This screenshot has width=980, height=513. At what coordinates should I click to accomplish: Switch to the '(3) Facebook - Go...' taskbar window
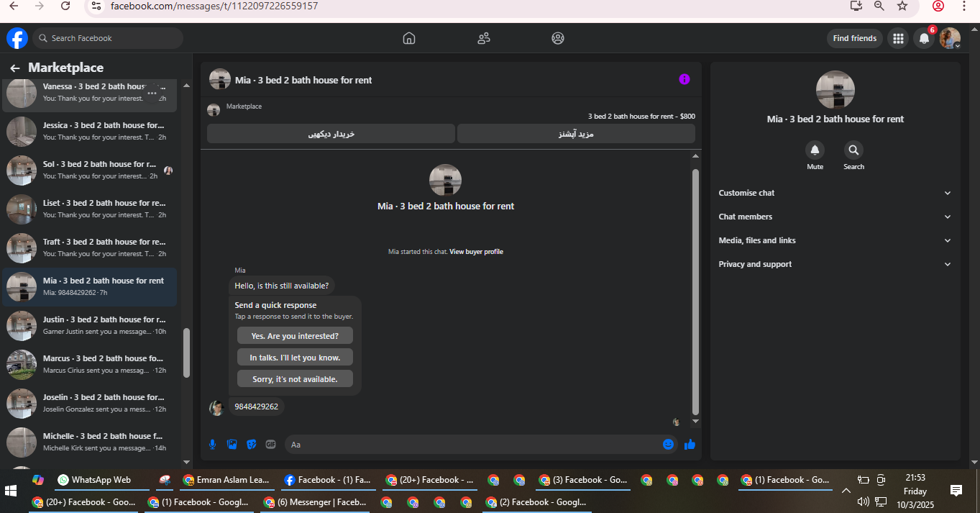click(x=584, y=480)
